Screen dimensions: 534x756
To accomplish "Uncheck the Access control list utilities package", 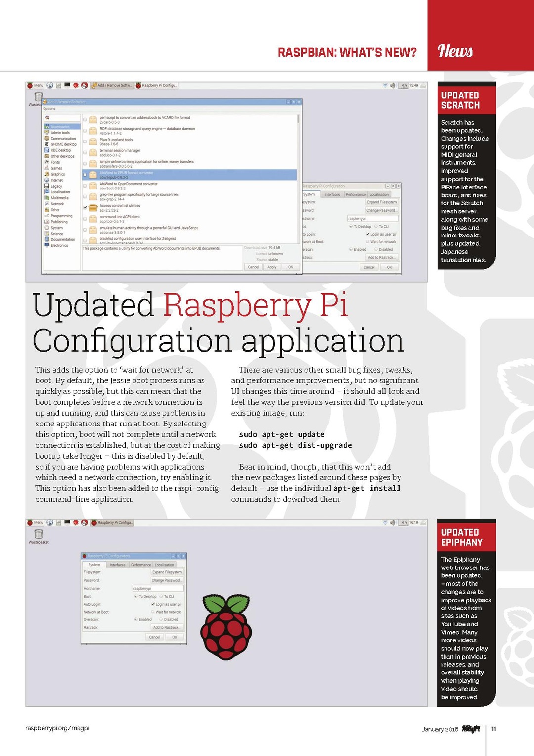I will click(x=85, y=208).
